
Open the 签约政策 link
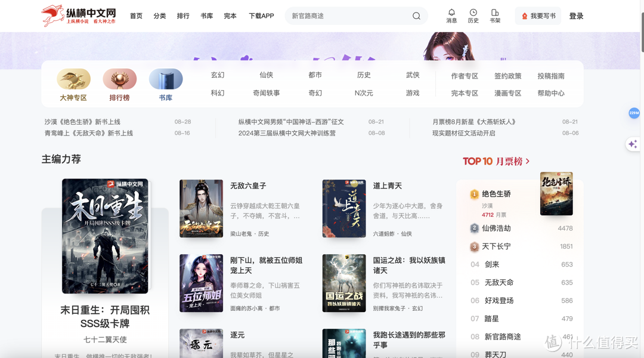coord(507,76)
